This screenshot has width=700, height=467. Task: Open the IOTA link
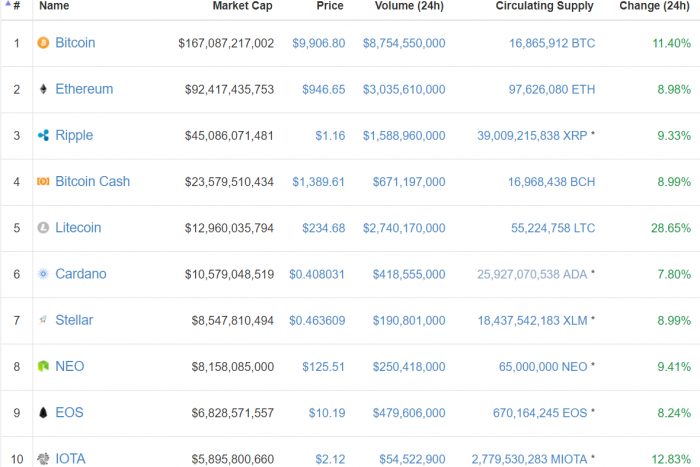click(x=70, y=459)
